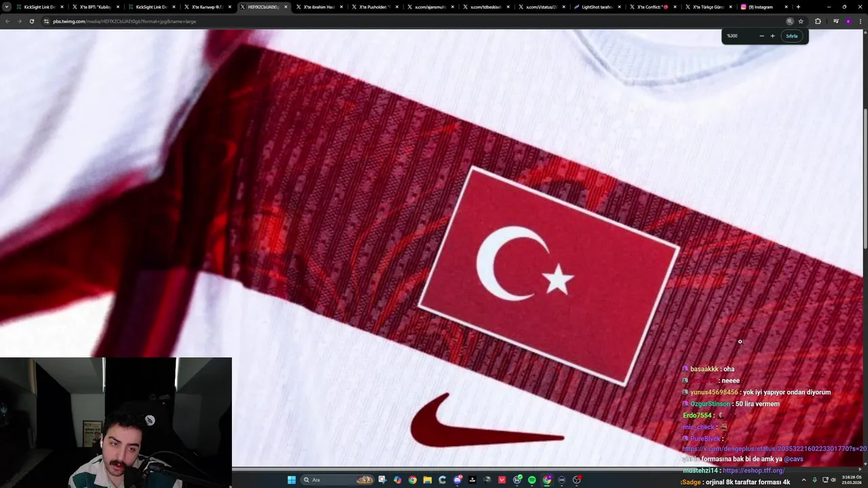Open the taskbar clock showing 23.03.2026
This screenshot has height=488, width=868.
click(x=850, y=480)
